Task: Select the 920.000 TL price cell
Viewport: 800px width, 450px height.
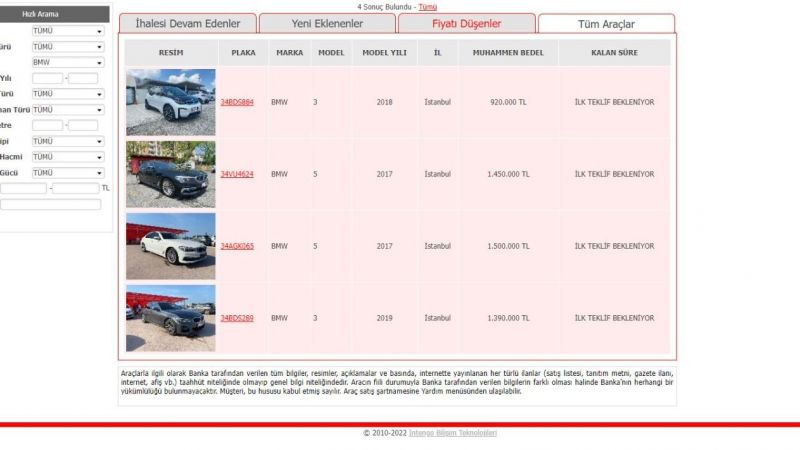Action: 508,102
